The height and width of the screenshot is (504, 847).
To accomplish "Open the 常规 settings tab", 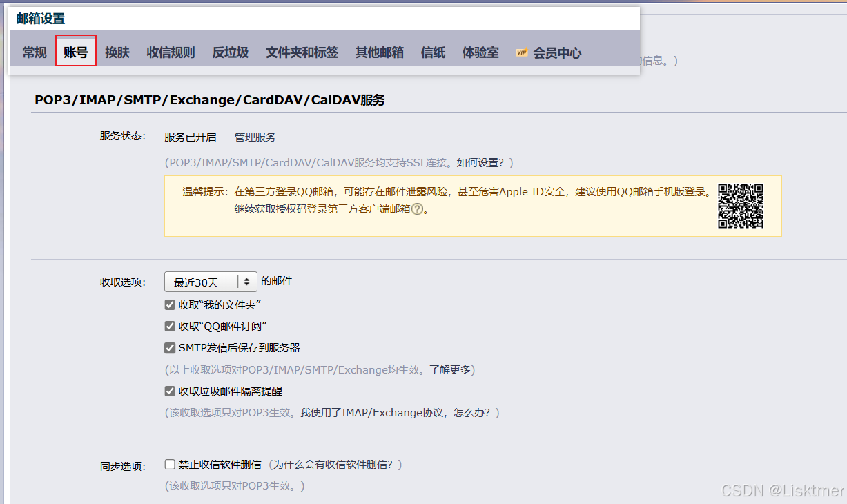I will [x=34, y=52].
